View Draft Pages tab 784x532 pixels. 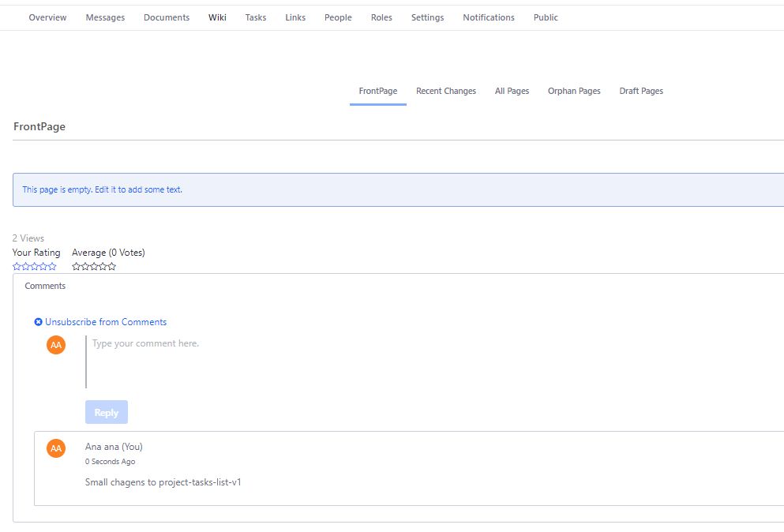click(x=641, y=91)
